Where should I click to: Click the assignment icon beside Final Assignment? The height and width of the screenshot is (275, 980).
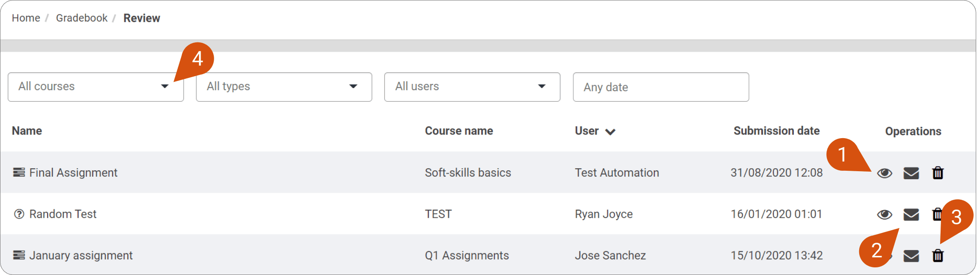(x=19, y=172)
